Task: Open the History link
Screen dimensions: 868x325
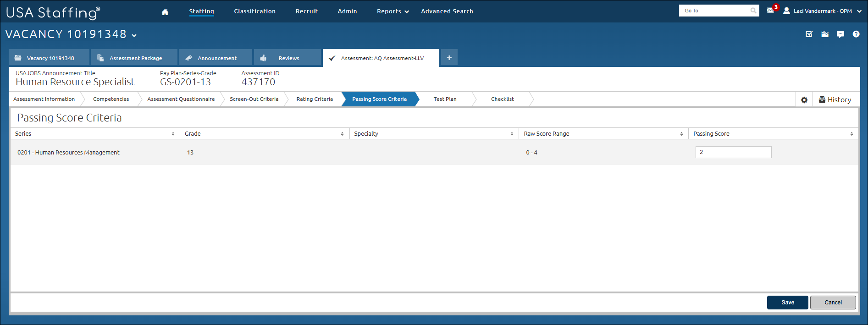Action: coord(835,100)
